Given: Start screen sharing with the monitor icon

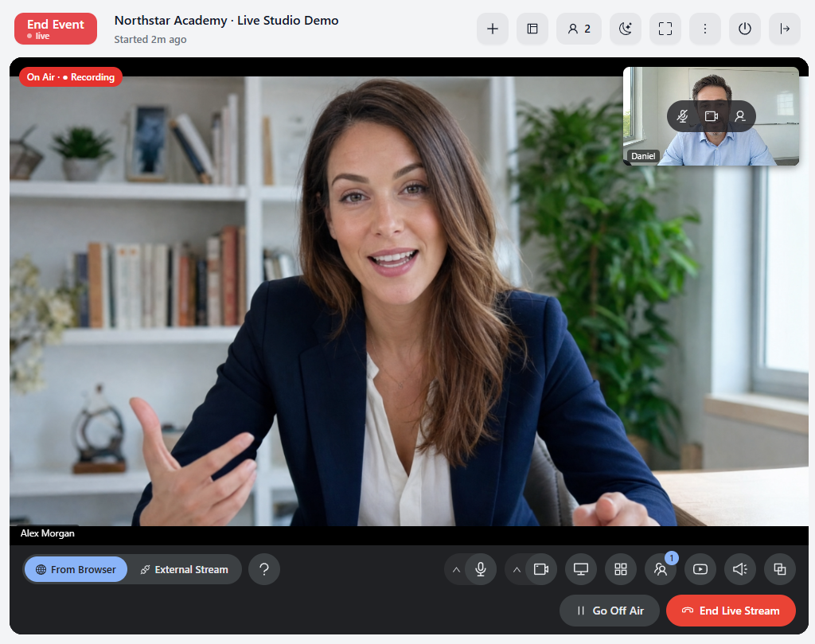Looking at the screenshot, I should [581, 569].
